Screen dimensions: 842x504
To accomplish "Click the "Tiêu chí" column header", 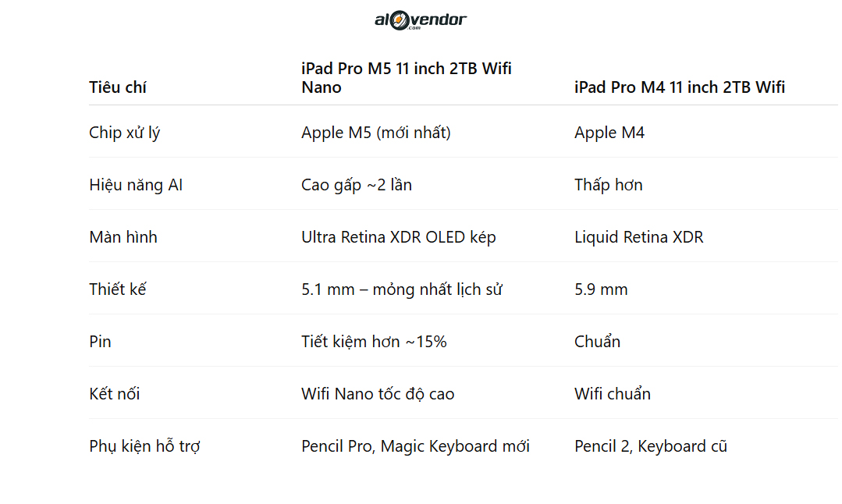I will (x=118, y=87).
